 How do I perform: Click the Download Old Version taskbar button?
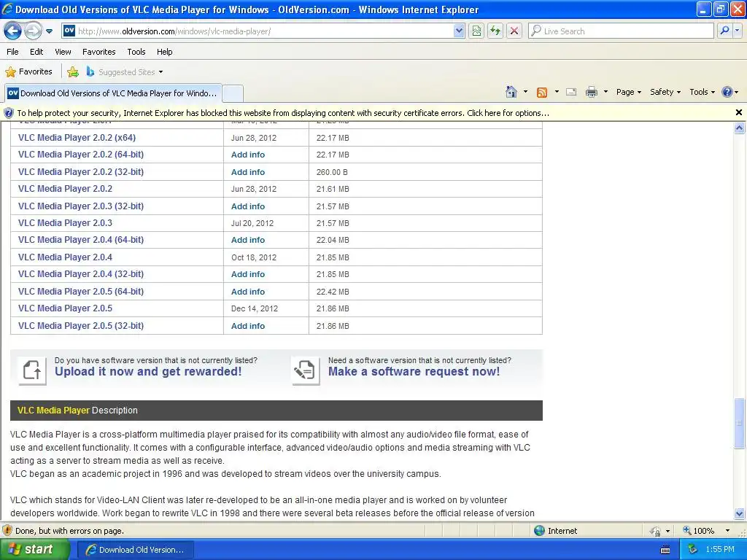(135, 550)
